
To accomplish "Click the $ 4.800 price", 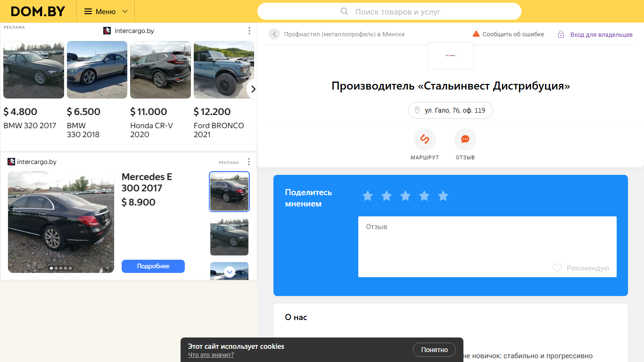I will click(x=20, y=112).
